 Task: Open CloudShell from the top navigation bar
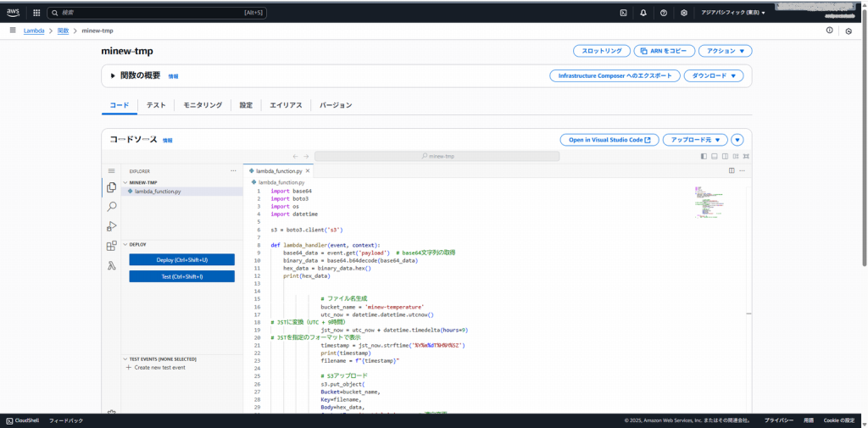[624, 13]
